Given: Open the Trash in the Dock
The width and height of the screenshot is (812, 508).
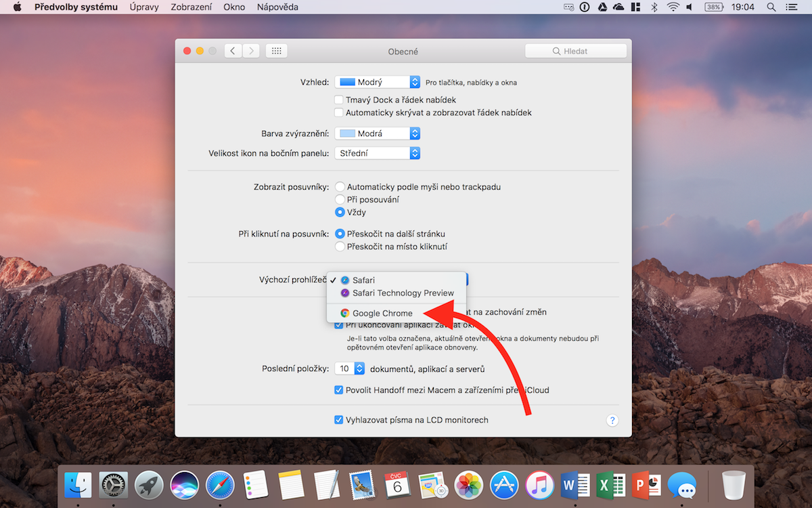Looking at the screenshot, I should click(734, 485).
